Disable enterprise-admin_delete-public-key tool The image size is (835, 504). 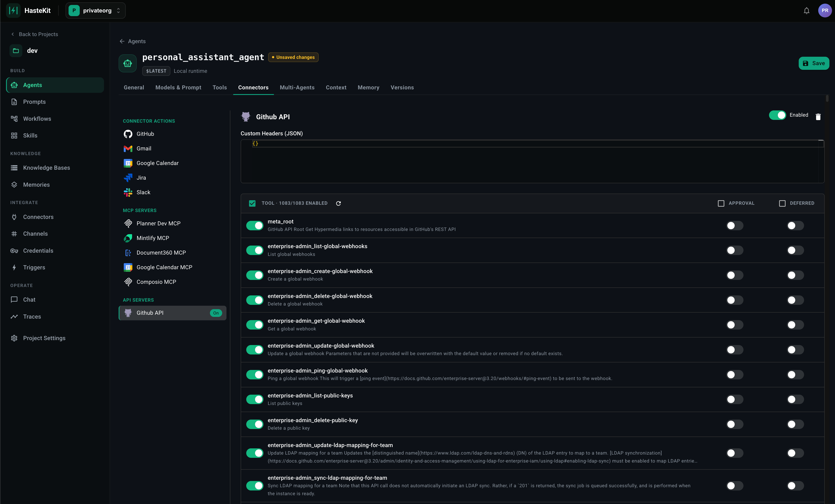(254, 424)
